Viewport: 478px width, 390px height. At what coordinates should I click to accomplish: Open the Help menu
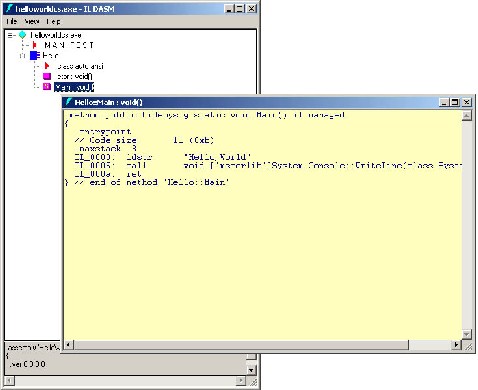click(x=53, y=21)
